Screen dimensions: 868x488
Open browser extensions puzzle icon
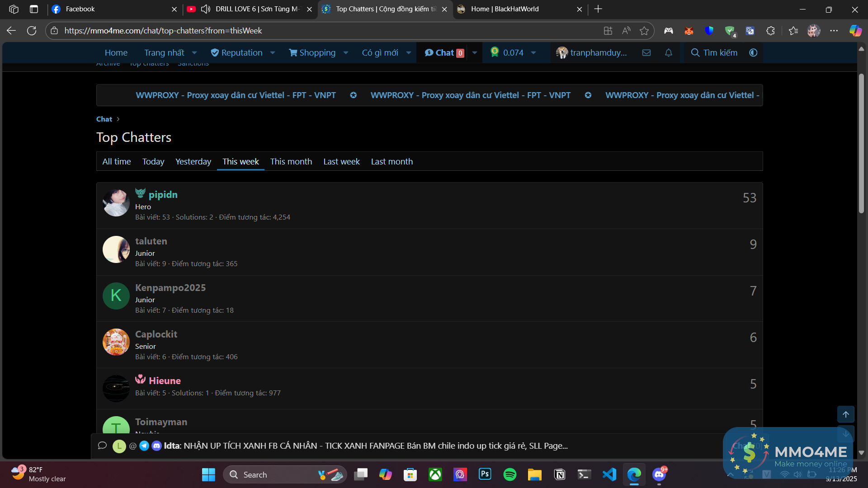(x=771, y=31)
